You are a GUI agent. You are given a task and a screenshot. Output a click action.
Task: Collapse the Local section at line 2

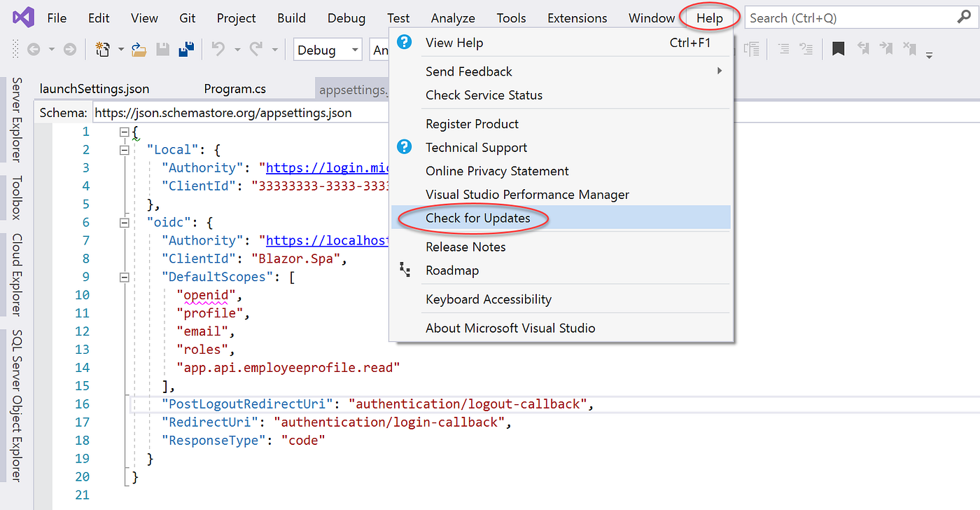click(x=123, y=149)
